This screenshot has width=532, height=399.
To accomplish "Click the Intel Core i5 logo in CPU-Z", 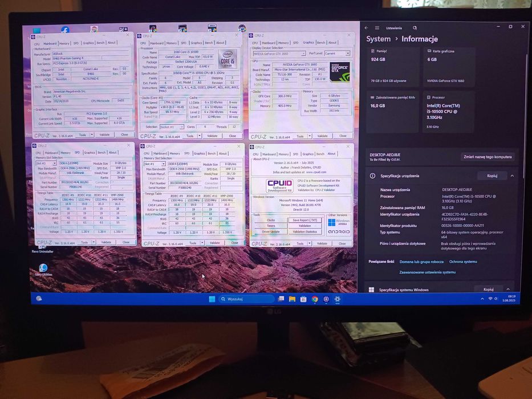I will click(x=228, y=59).
